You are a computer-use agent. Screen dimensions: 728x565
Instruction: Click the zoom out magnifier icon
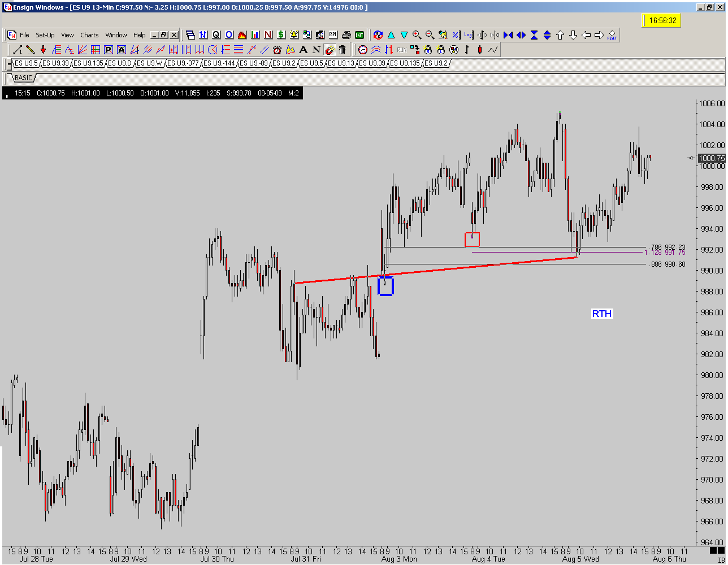click(430, 35)
